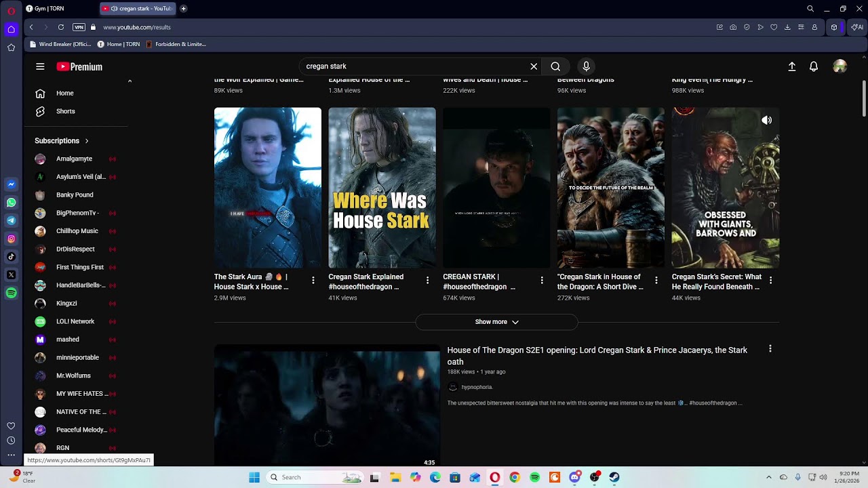Collapse the sidebar section with the up arrow

click(130, 81)
